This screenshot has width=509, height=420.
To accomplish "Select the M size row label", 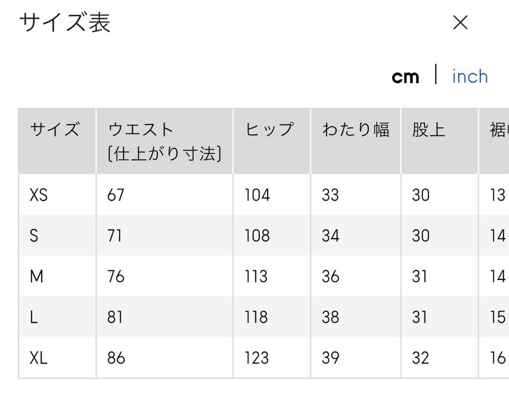I will click(36, 276).
